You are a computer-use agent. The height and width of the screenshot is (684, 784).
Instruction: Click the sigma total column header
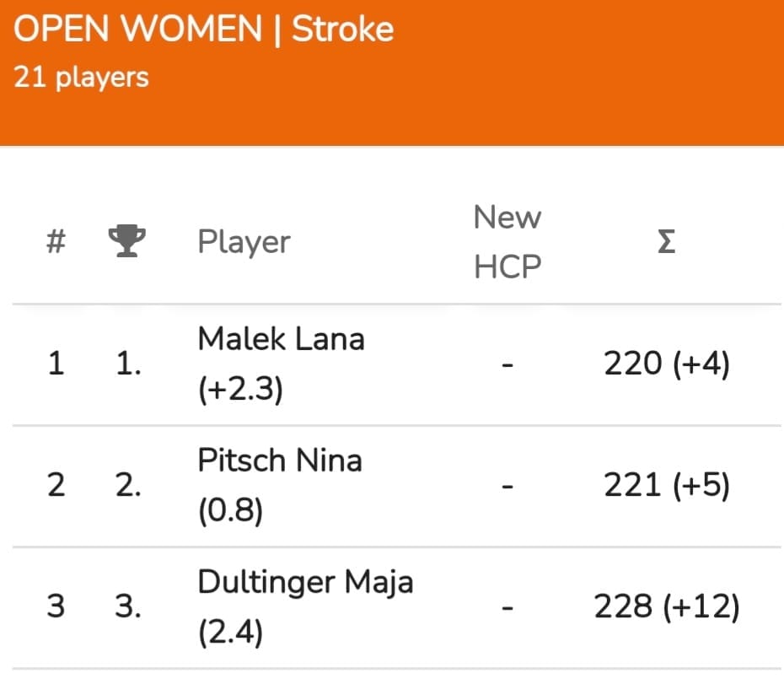click(667, 242)
